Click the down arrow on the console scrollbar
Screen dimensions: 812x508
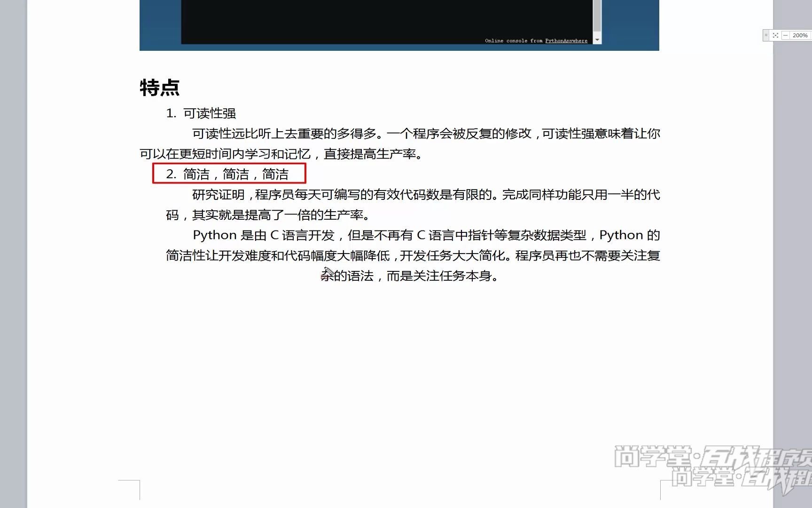[x=597, y=40]
